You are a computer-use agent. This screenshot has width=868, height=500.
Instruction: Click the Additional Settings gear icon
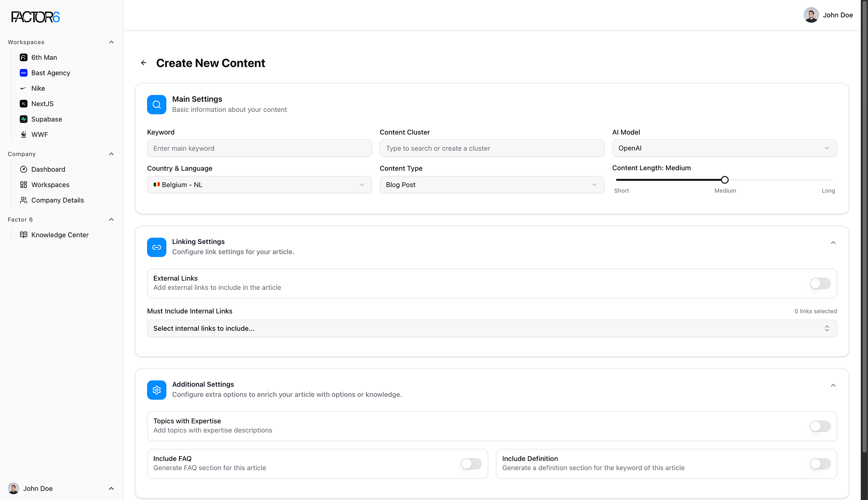click(157, 390)
